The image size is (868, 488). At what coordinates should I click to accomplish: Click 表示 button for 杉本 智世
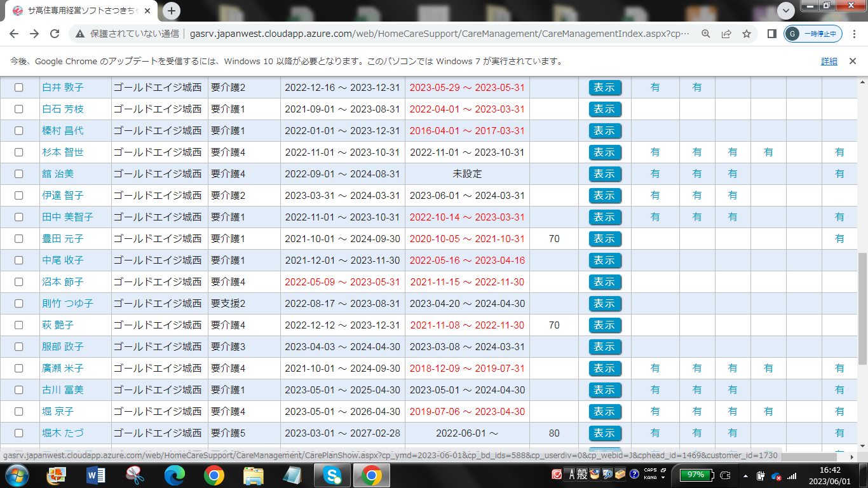(x=604, y=152)
